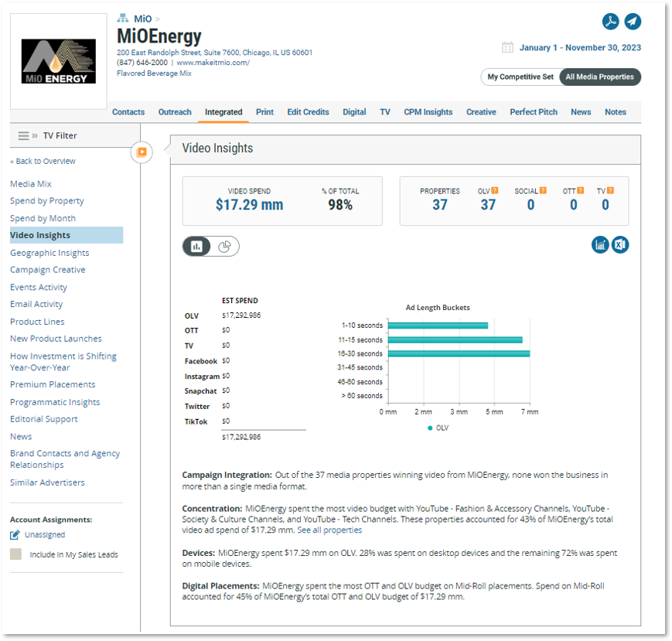This screenshot has height=641, width=672.
Task: Open www.makeitmio.com website link
Action: pyautogui.click(x=213, y=63)
